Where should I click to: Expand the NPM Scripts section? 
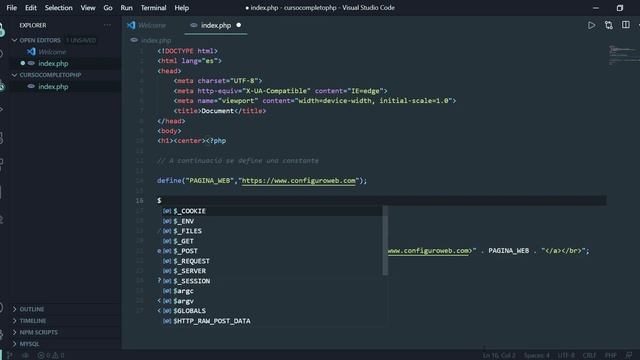pos(15,332)
